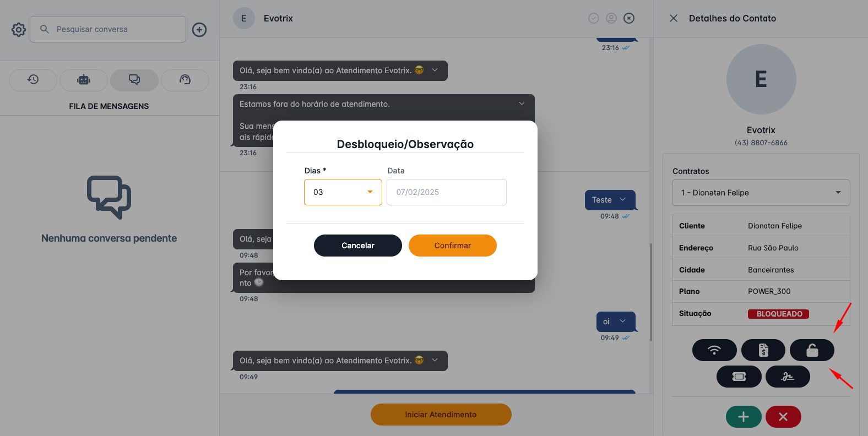Screen dimensions: 868x436
Task: Open the Dias dropdown in the modal
Action: click(370, 192)
